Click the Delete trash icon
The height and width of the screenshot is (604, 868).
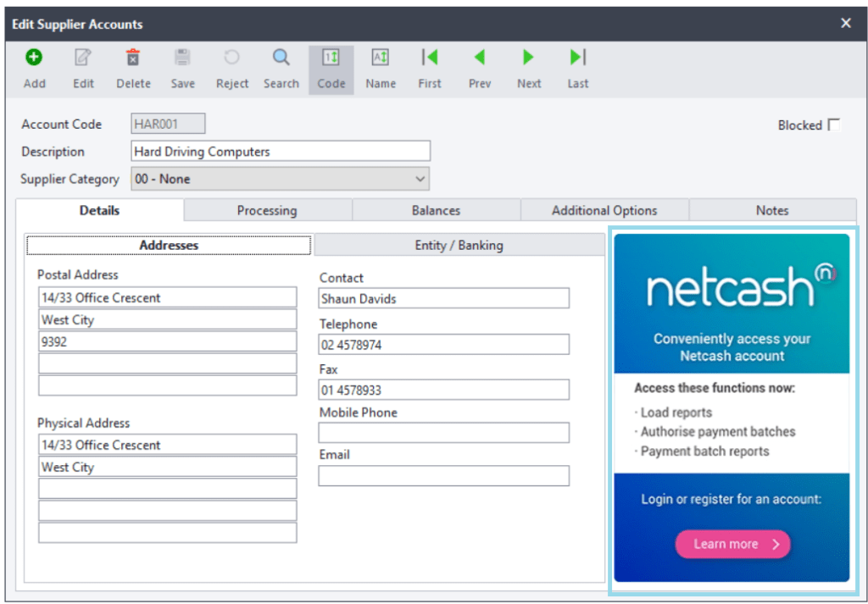[133, 57]
